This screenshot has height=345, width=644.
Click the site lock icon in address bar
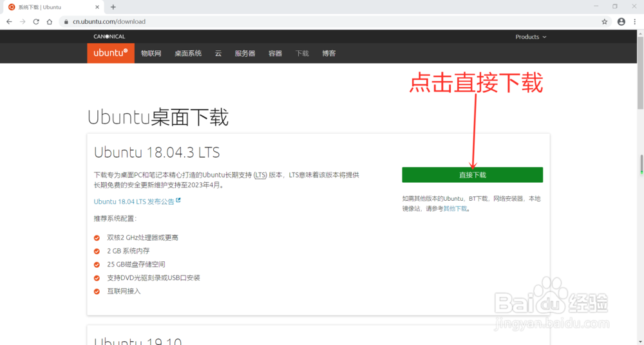click(x=66, y=22)
